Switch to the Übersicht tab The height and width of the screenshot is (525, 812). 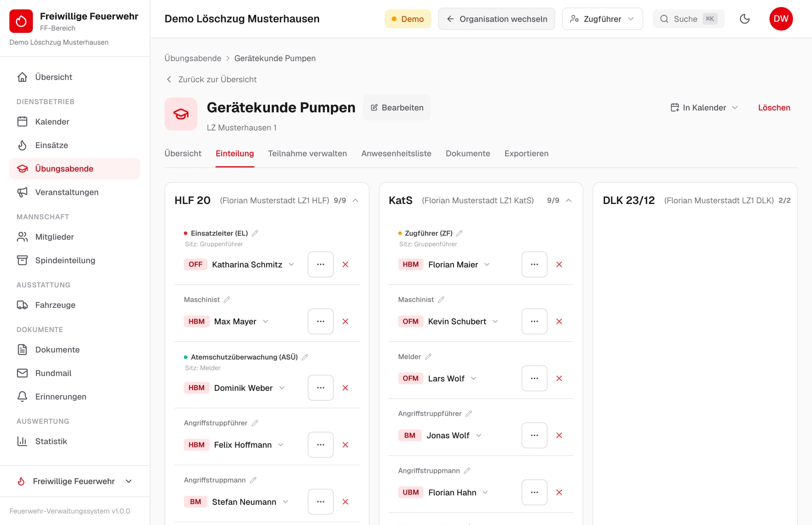point(183,154)
